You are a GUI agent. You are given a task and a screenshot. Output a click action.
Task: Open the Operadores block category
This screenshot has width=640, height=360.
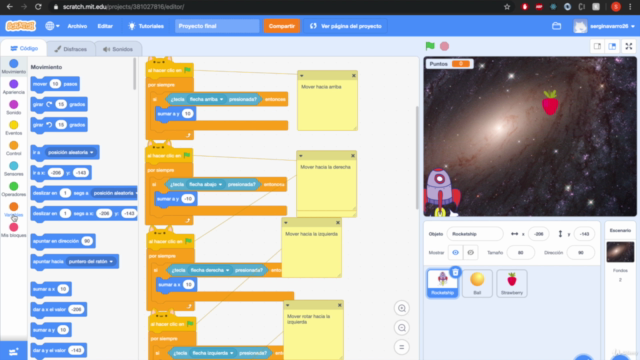tap(13, 189)
